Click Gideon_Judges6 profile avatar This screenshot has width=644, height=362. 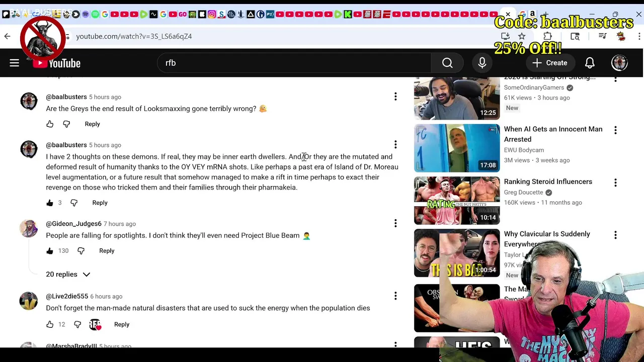(29, 228)
